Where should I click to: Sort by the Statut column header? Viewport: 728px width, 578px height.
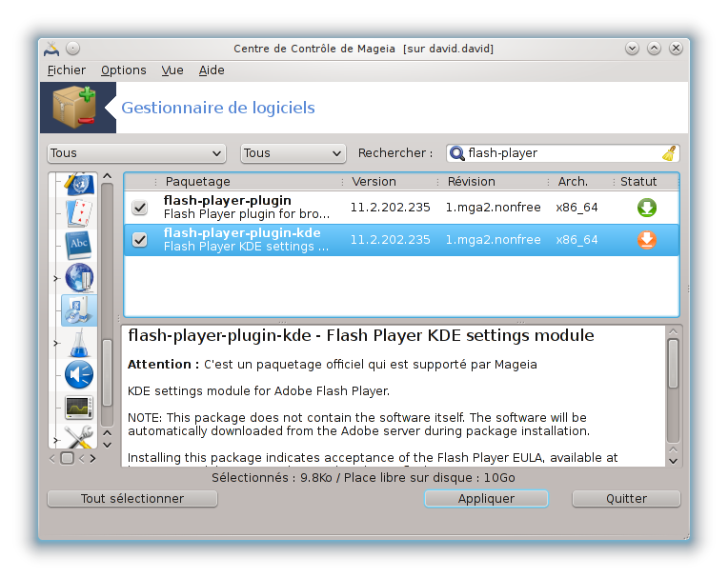[x=646, y=181]
